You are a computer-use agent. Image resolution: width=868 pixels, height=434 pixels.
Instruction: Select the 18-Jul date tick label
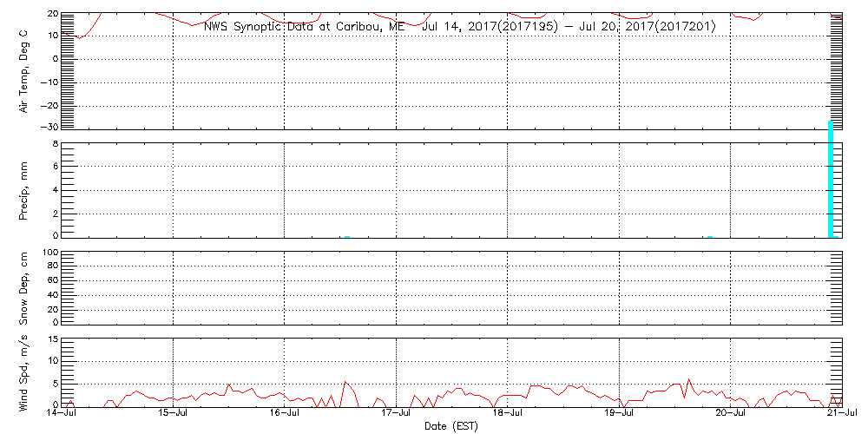[507, 414]
